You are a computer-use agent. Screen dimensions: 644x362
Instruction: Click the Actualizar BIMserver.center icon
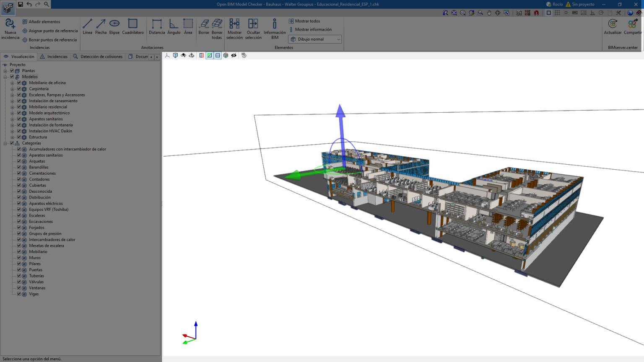coord(613,27)
